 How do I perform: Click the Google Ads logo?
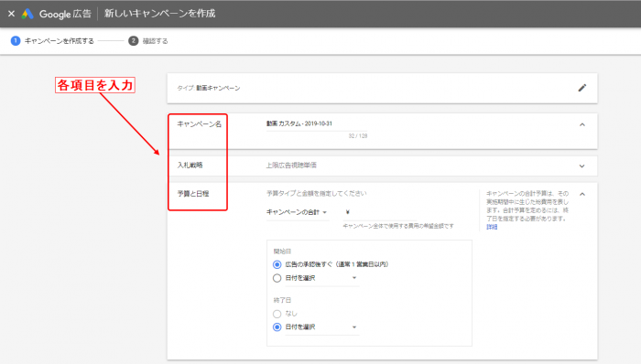click(x=27, y=14)
